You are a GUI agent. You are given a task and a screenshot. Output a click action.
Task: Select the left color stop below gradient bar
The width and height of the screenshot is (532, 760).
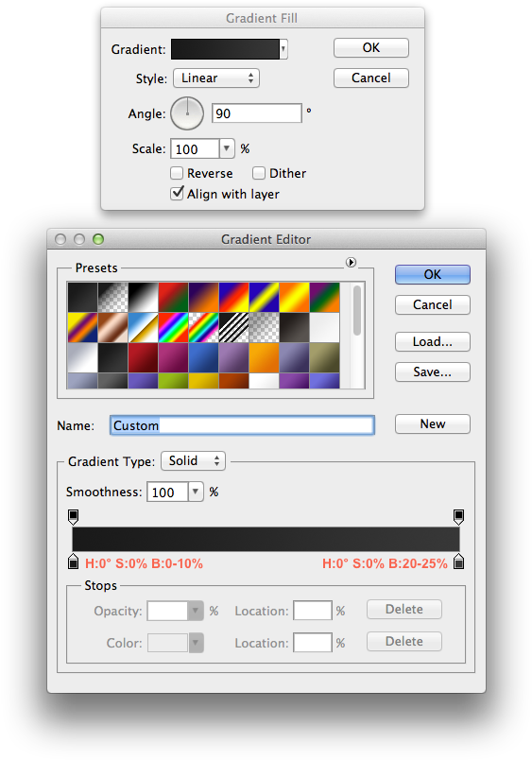(73, 561)
